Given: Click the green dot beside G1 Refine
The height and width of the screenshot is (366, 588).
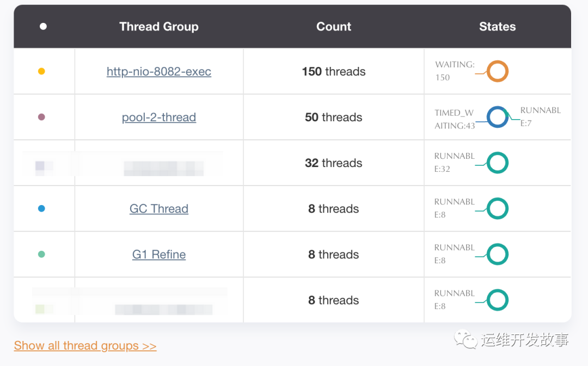Looking at the screenshot, I should tap(41, 254).
